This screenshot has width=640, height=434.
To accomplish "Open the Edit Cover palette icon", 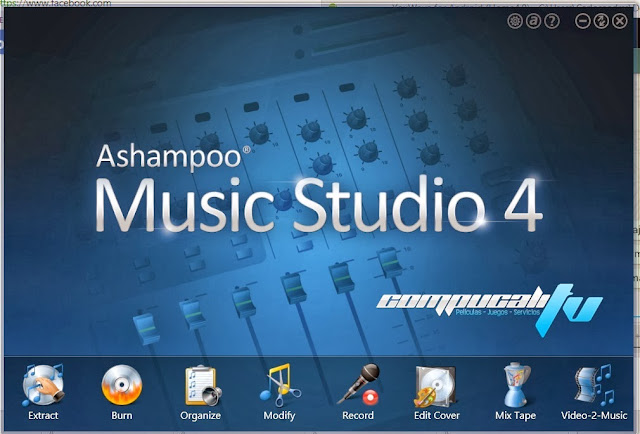I will click(x=435, y=386).
